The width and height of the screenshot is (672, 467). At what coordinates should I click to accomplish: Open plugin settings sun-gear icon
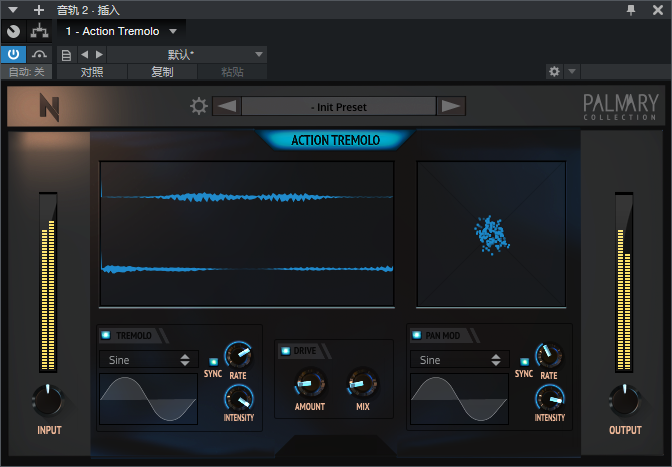click(199, 106)
